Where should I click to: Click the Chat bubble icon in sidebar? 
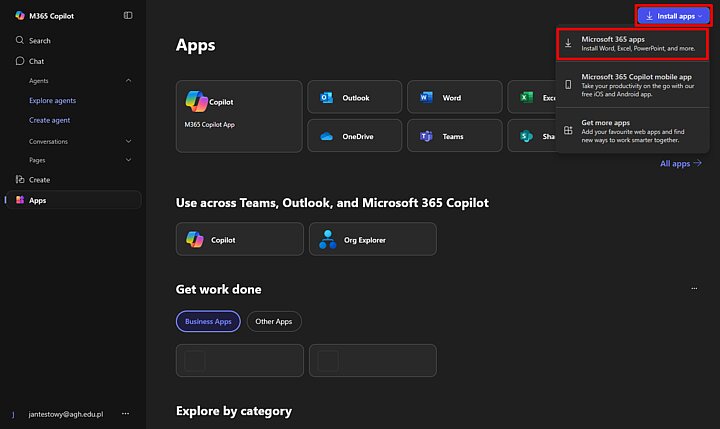pos(20,61)
